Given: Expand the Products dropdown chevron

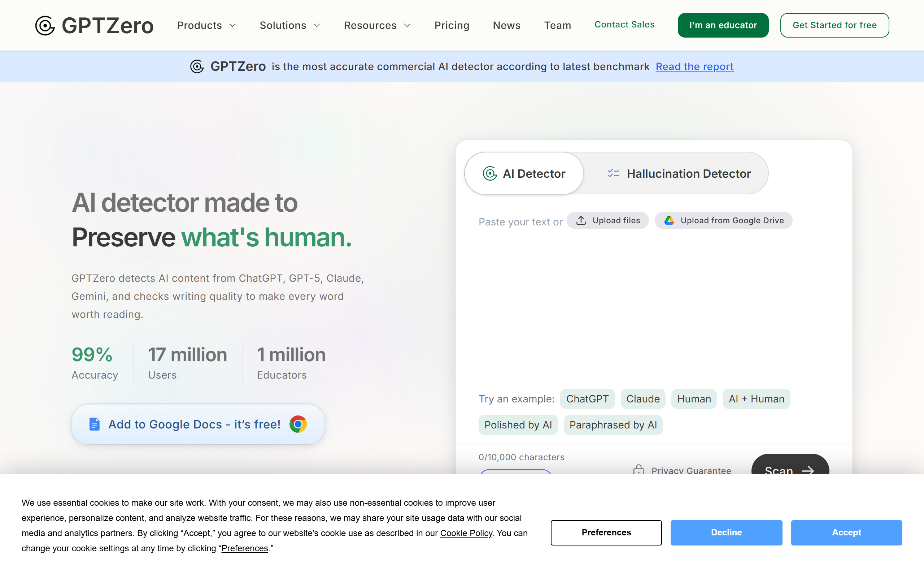Looking at the screenshot, I should (x=232, y=26).
